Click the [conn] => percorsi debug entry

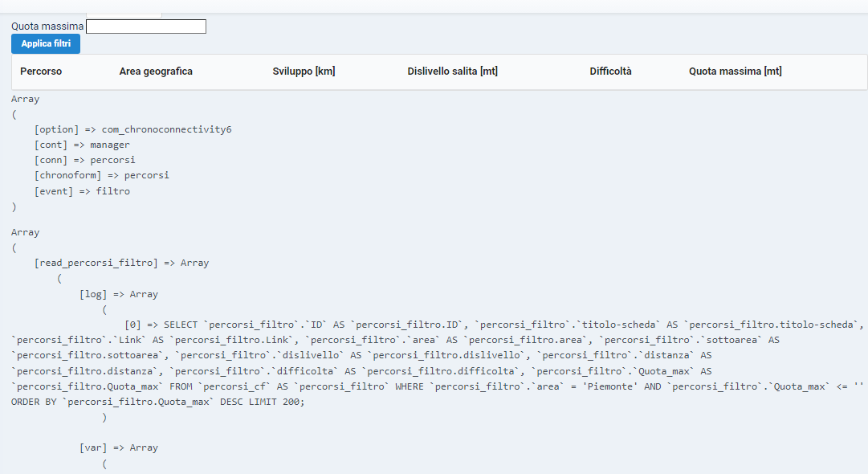(x=84, y=160)
